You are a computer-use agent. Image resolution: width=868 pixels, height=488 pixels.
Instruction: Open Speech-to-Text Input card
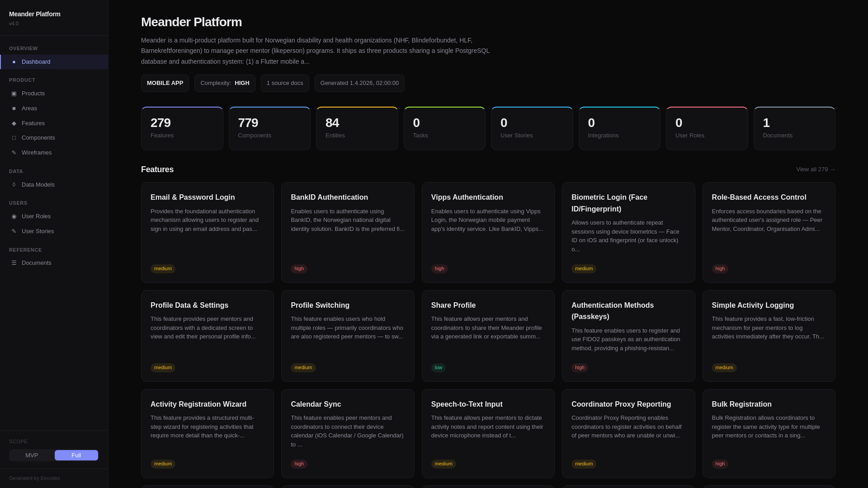(488, 433)
